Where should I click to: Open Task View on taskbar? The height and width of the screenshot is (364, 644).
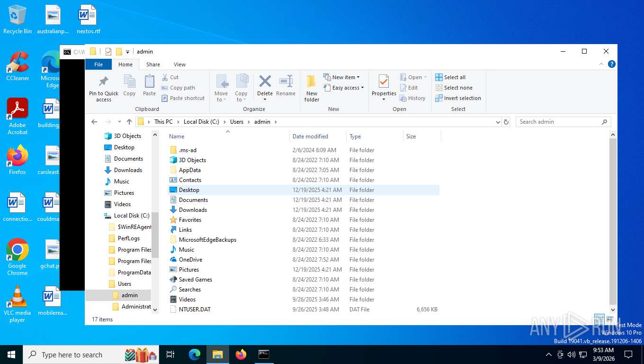[x=170, y=354]
